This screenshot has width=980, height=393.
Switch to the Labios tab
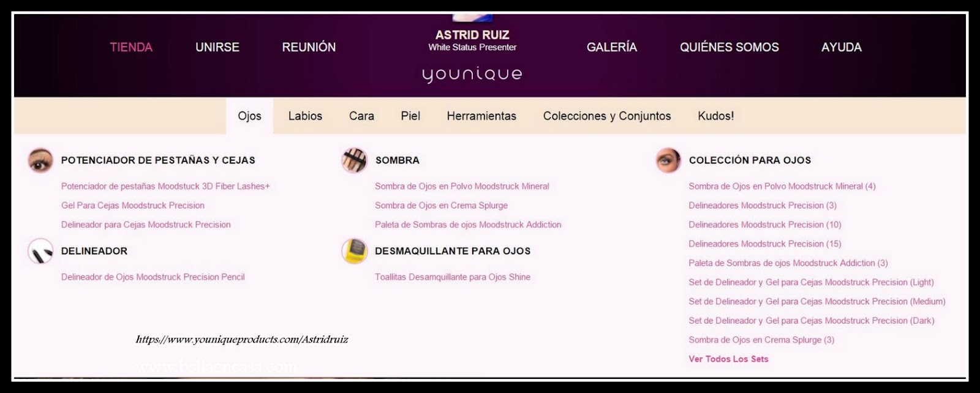pyautogui.click(x=305, y=116)
